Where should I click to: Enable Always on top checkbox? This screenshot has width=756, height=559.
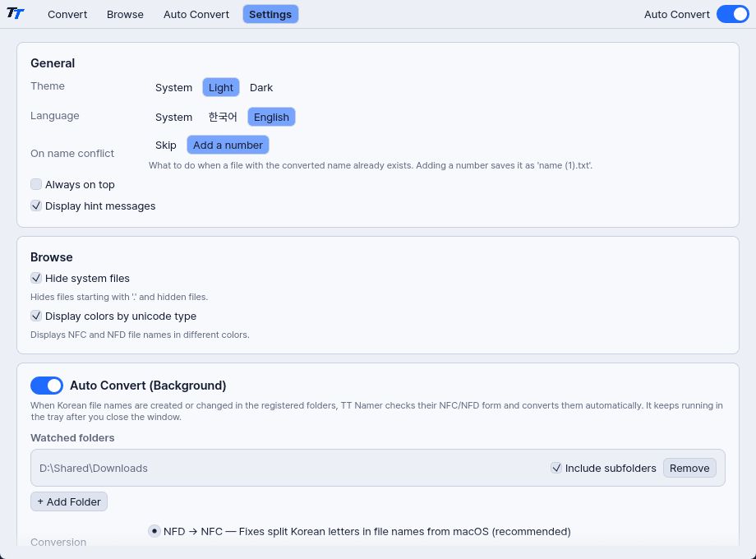[x=36, y=184]
